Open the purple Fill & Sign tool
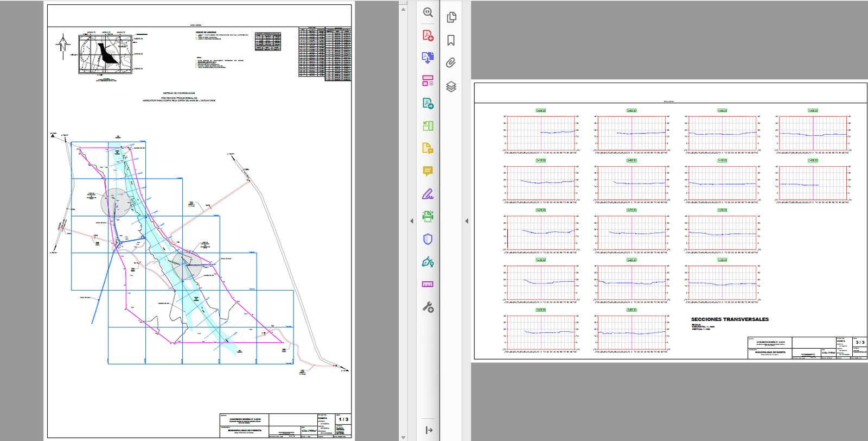This screenshot has width=868, height=441. point(428,194)
